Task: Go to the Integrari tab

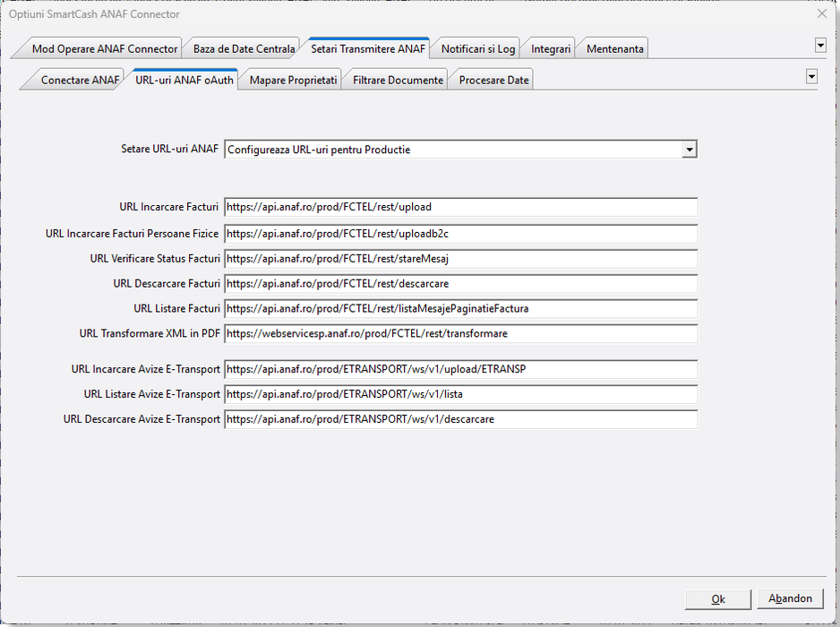Action: point(551,48)
